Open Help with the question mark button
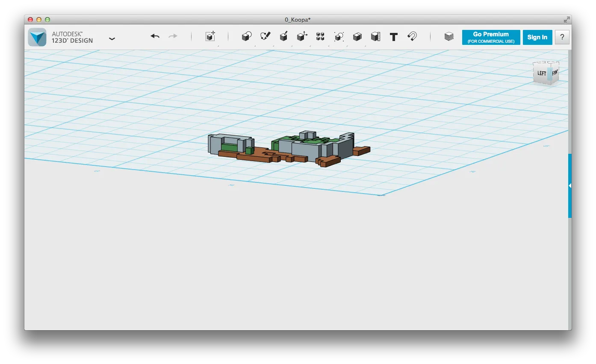Image resolution: width=596 pixels, height=364 pixels. (x=562, y=37)
